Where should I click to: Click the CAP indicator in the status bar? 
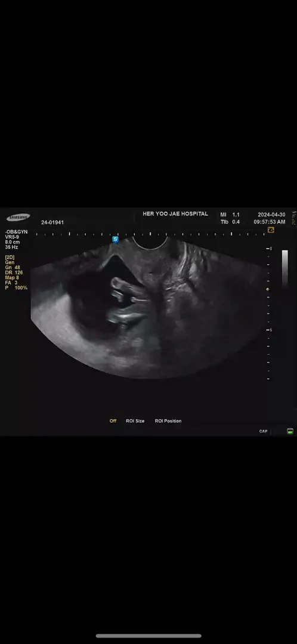click(x=264, y=431)
